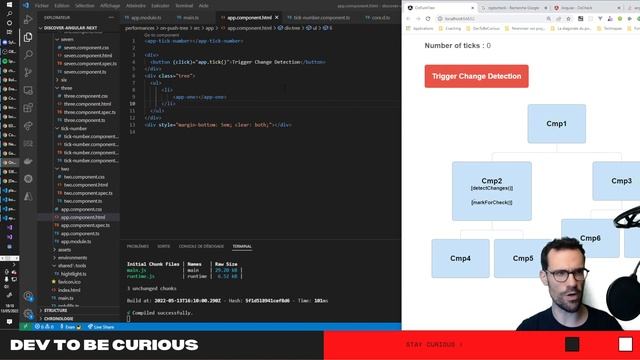Open the Docker whale icon in activity bar

(x=28, y=161)
